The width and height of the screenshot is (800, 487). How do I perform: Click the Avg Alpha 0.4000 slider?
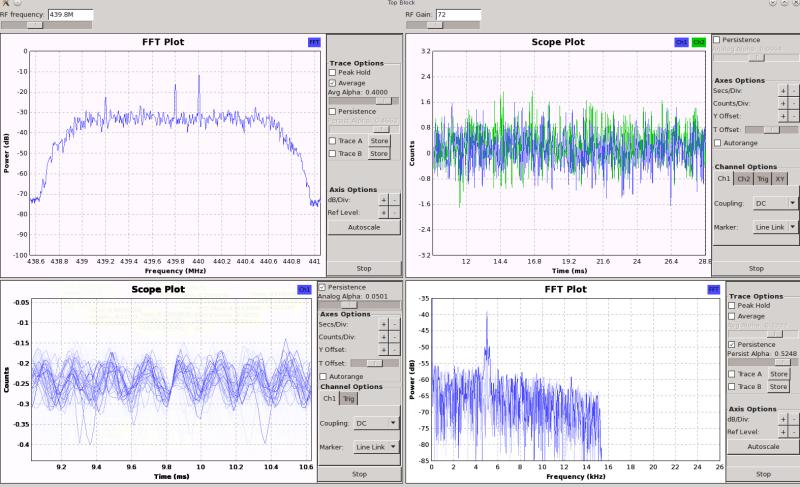[363, 101]
